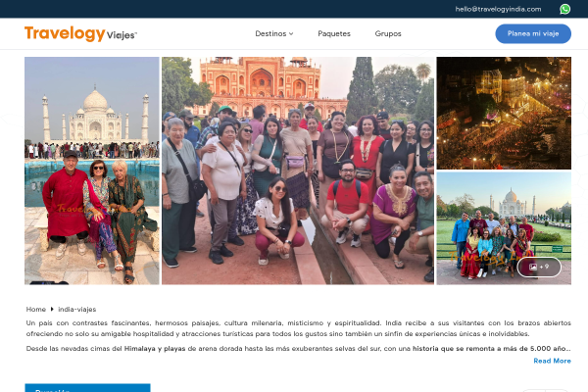588x392 pixels.
Task: Click the india-viajes breadcrumb
Action: tap(76, 309)
